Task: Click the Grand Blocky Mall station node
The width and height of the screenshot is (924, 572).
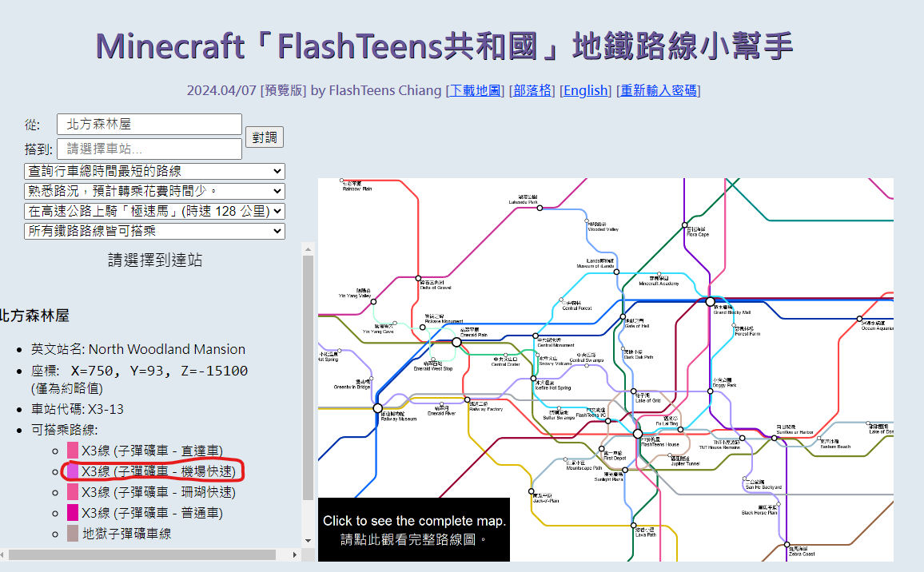Action: (710, 301)
